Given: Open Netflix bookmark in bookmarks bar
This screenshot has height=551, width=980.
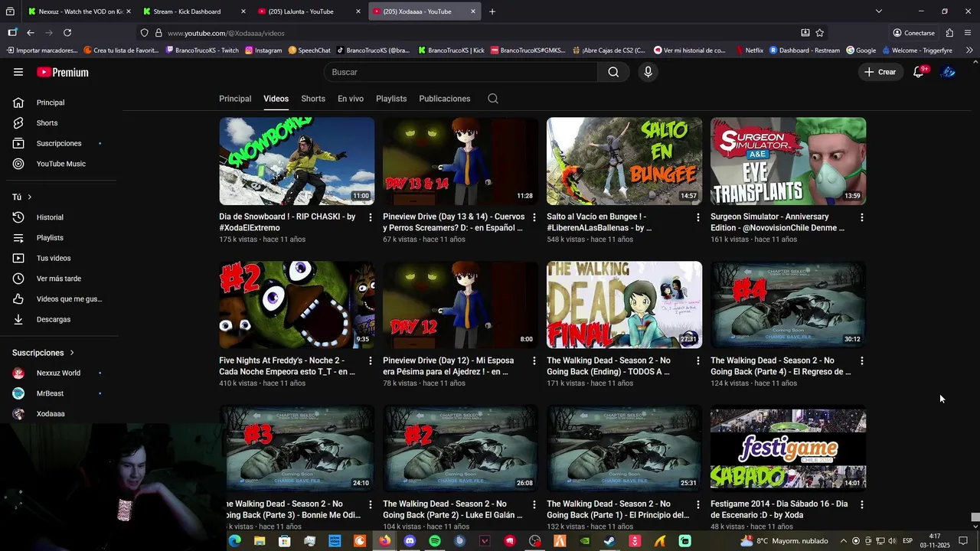Looking at the screenshot, I should click(x=750, y=51).
